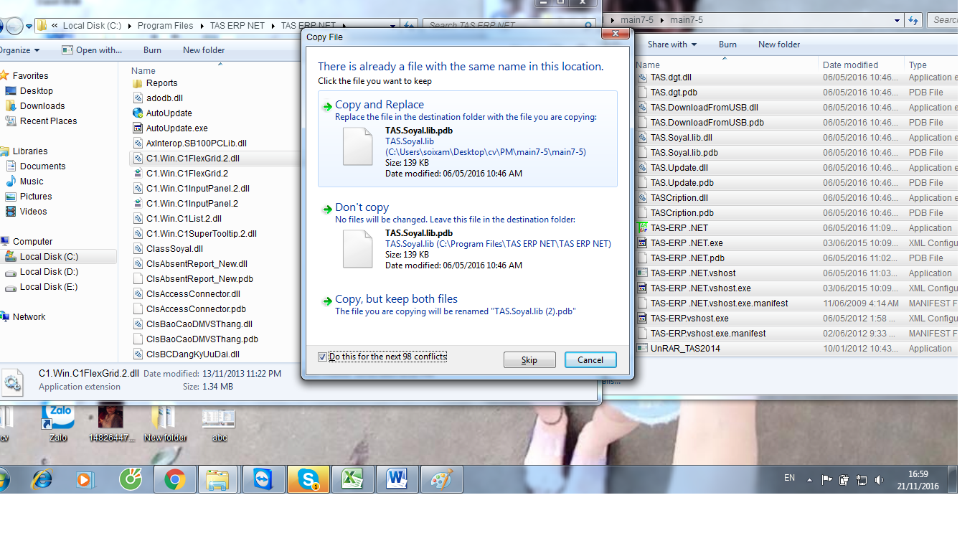Image resolution: width=980 pixels, height=551 pixels.
Task: Click the Action Center flag tray icon
Action: 826,480
